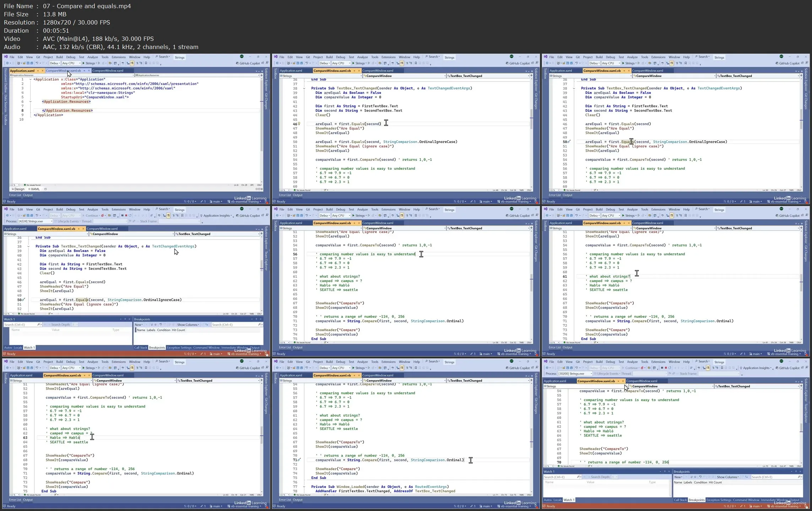
Task: Open 122% zoom dropdown in Application.xaml editor
Action: pos(15,185)
